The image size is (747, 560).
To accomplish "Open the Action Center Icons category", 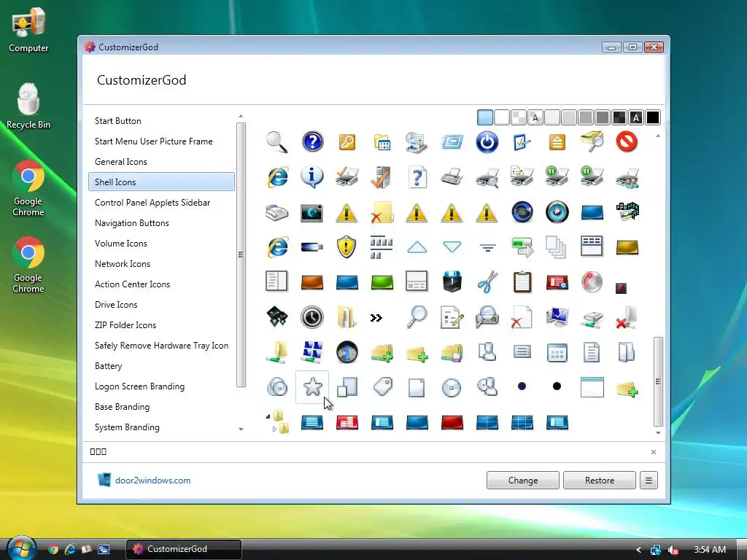I will point(161,284).
